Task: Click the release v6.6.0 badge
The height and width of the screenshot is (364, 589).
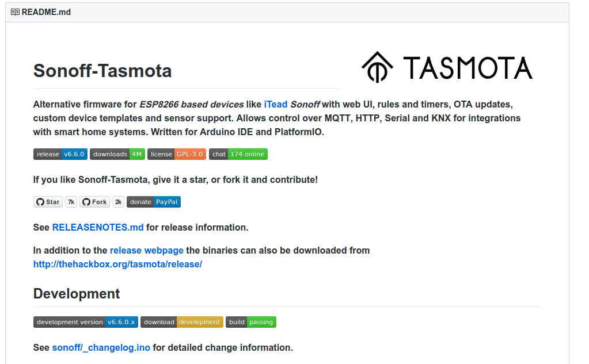Action: 60,154
